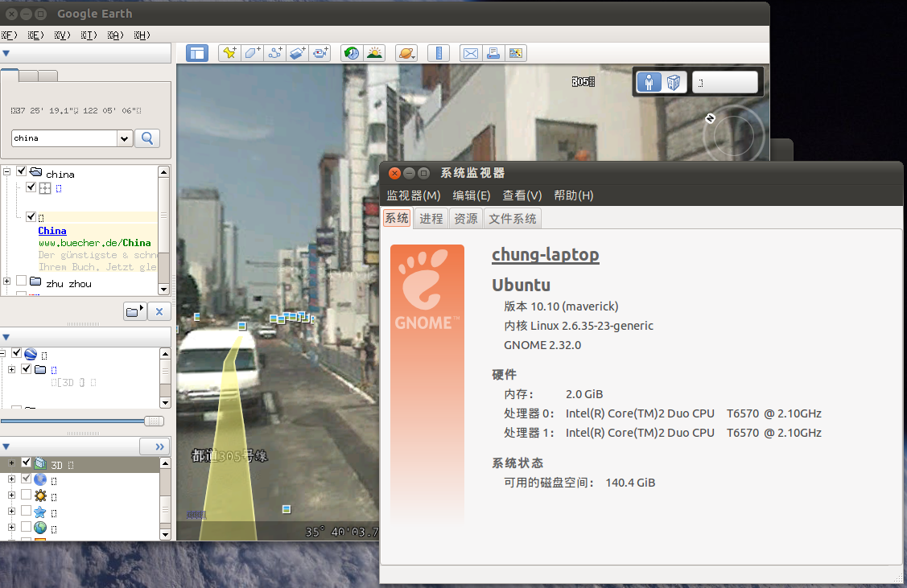
Task: Switch to the 文件系统 tab
Action: (512, 219)
